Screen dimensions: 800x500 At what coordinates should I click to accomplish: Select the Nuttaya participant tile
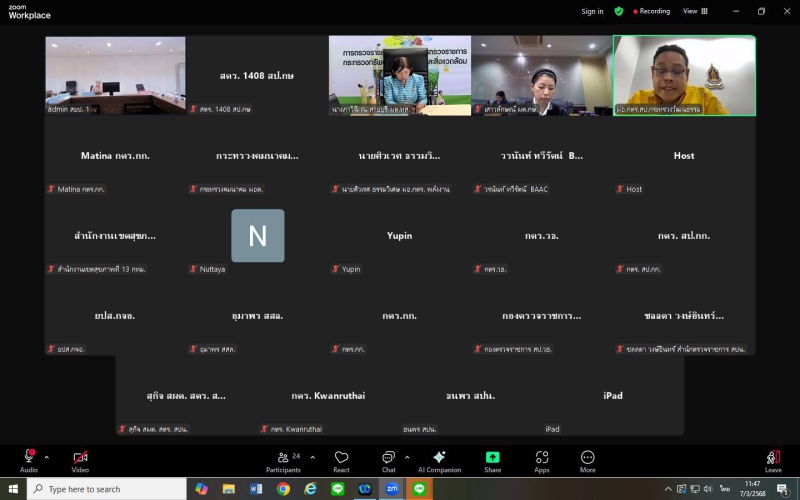pyautogui.click(x=258, y=237)
